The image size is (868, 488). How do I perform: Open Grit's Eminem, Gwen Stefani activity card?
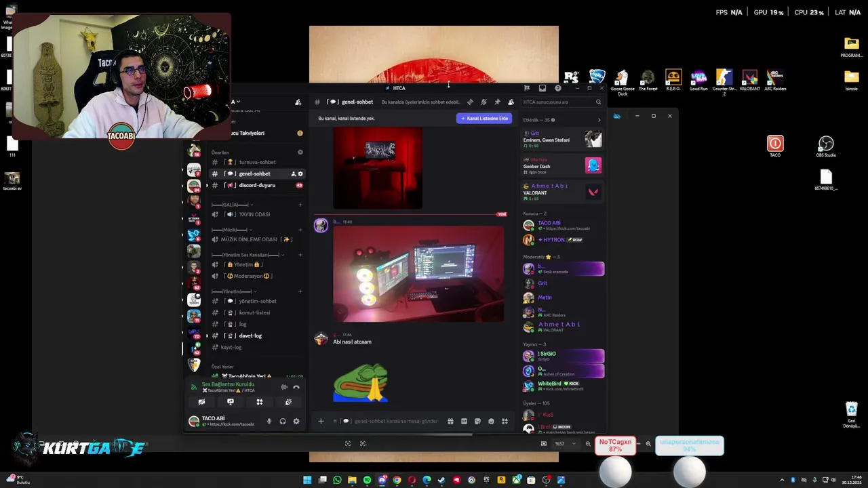coord(562,140)
